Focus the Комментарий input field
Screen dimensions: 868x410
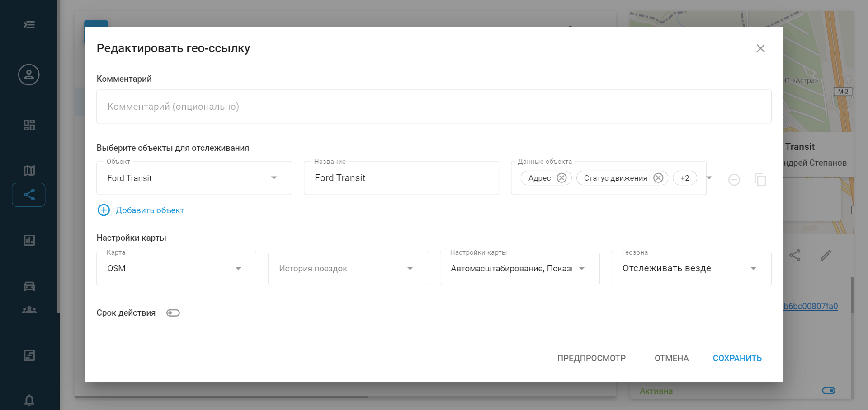(434, 107)
